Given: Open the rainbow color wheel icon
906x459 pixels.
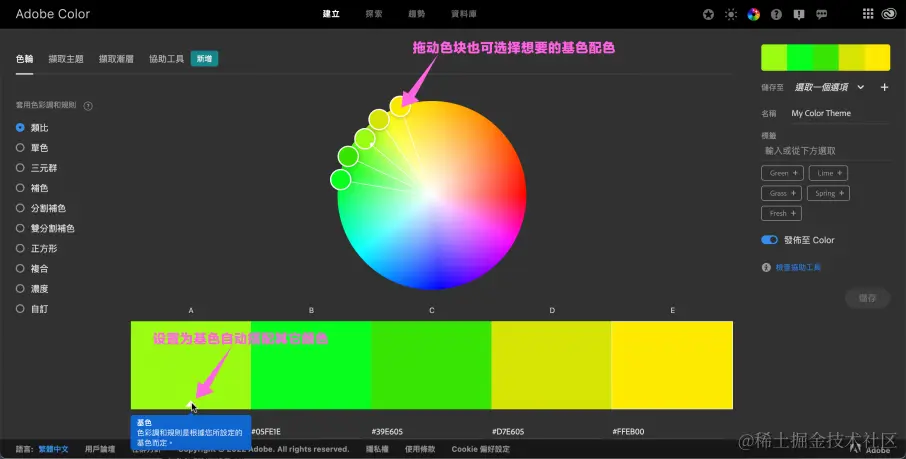Looking at the screenshot, I should pyautogui.click(x=753, y=14).
